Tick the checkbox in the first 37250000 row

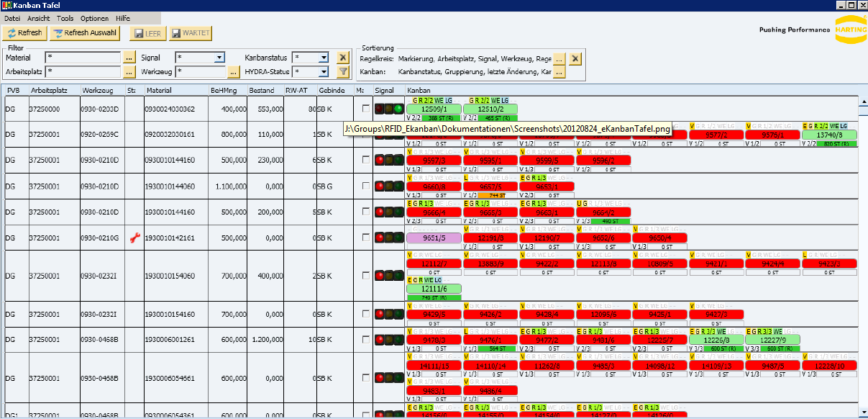pos(367,109)
